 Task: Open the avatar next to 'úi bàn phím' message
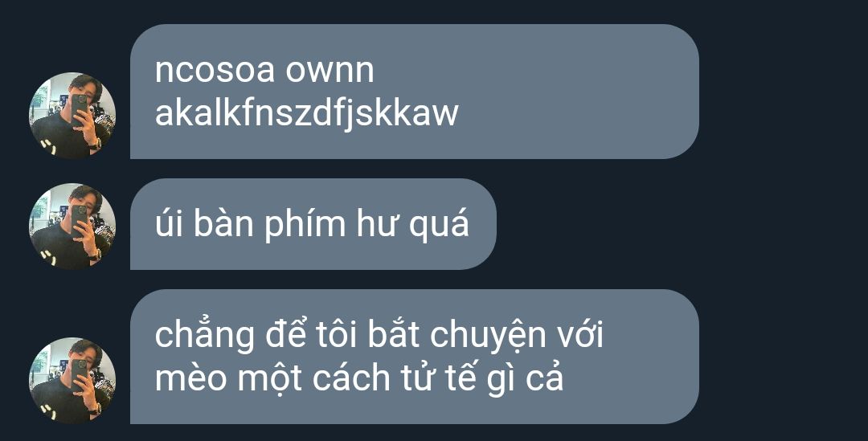(72, 227)
